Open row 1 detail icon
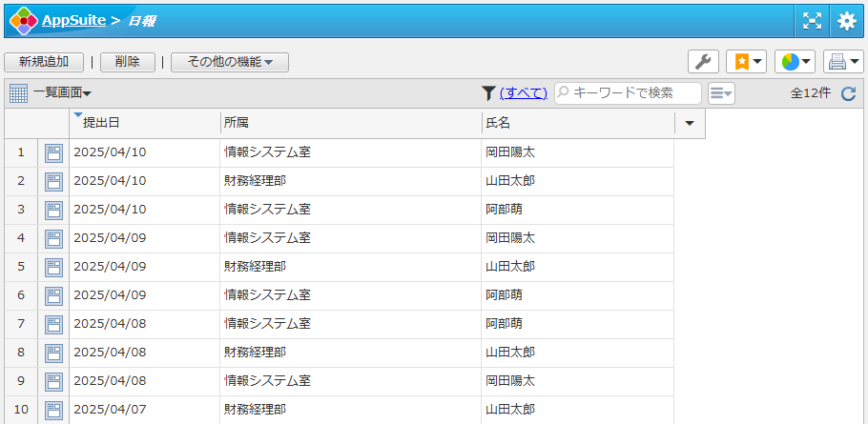Screen dimensions: 868x424 point(53,152)
